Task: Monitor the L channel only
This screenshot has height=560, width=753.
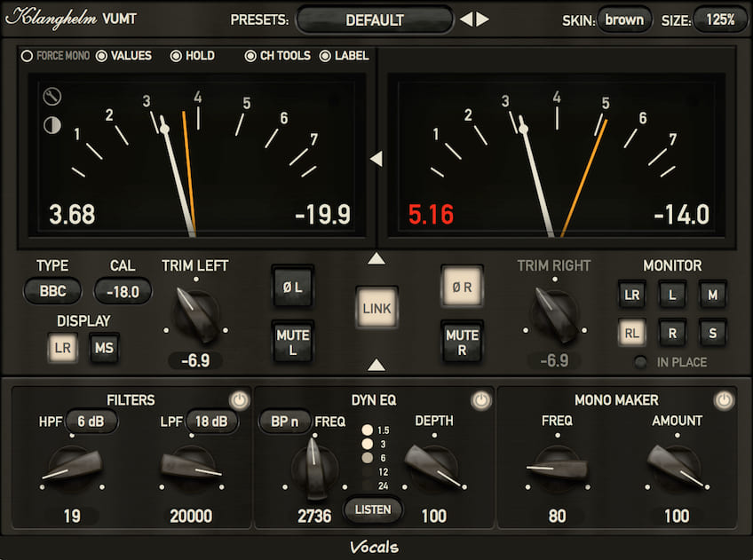Action: [672, 295]
